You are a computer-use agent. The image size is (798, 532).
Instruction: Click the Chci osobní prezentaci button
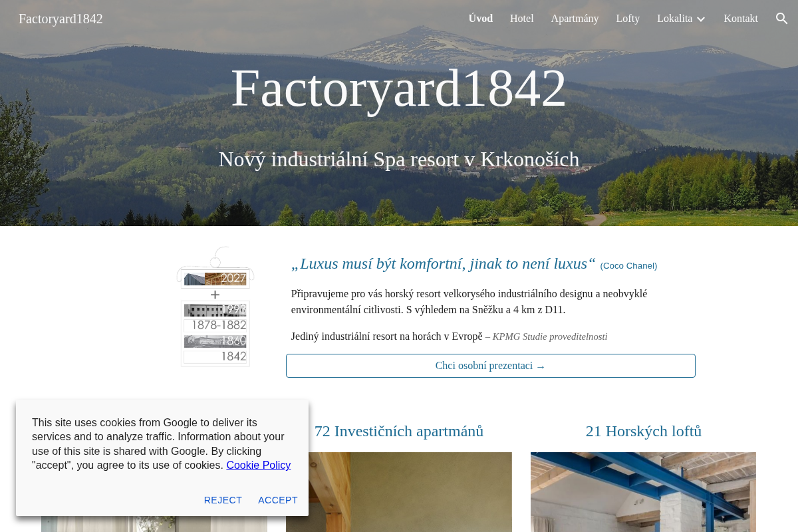tap(491, 366)
